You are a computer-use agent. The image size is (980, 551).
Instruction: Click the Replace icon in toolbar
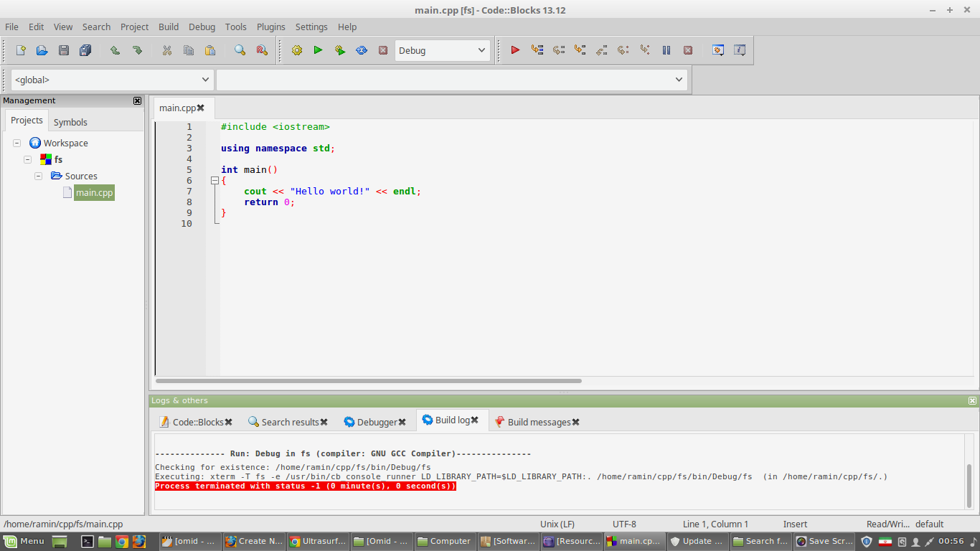[261, 50]
